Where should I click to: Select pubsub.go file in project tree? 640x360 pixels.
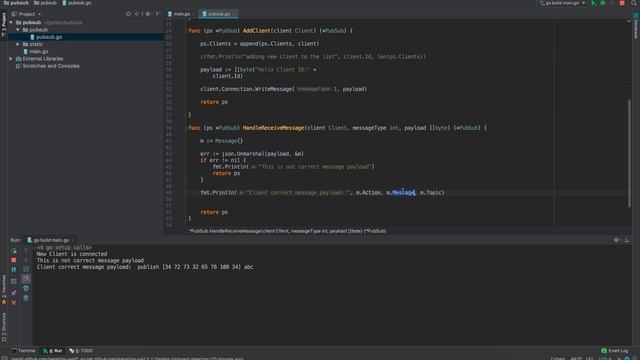(49, 37)
